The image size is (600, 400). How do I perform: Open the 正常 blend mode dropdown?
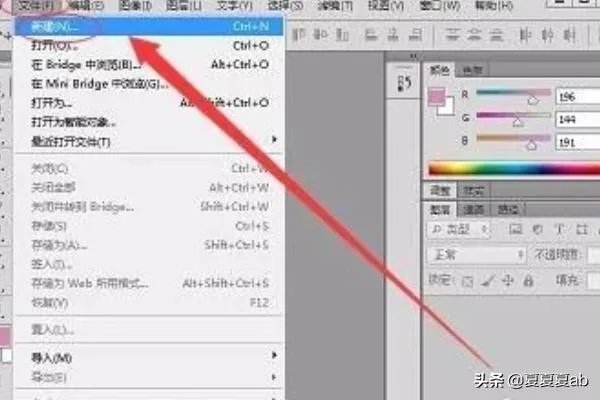pyautogui.click(x=476, y=255)
